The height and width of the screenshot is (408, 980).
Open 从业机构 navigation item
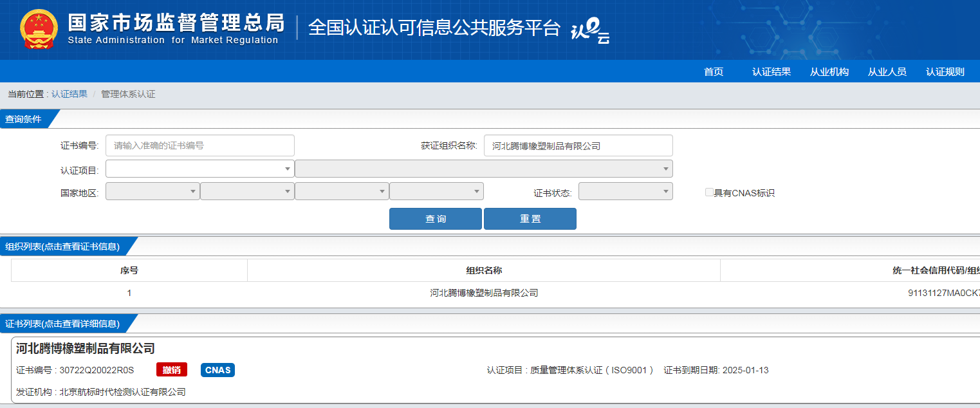click(829, 72)
